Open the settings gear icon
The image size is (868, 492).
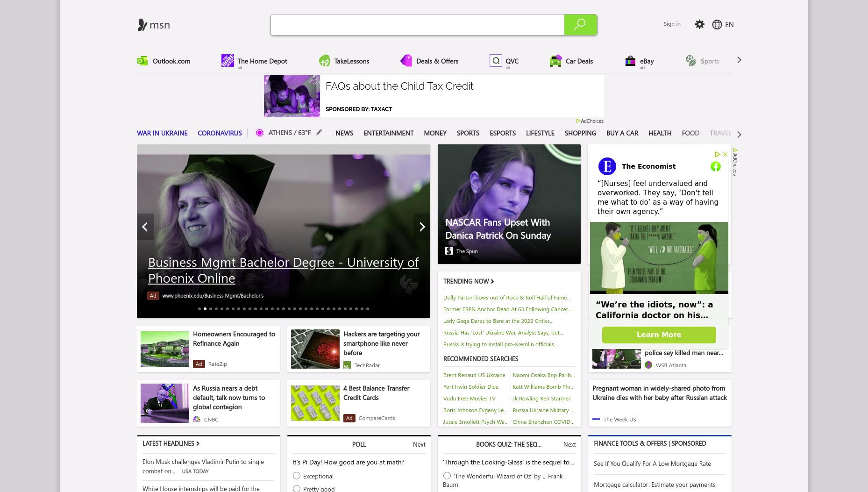699,24
